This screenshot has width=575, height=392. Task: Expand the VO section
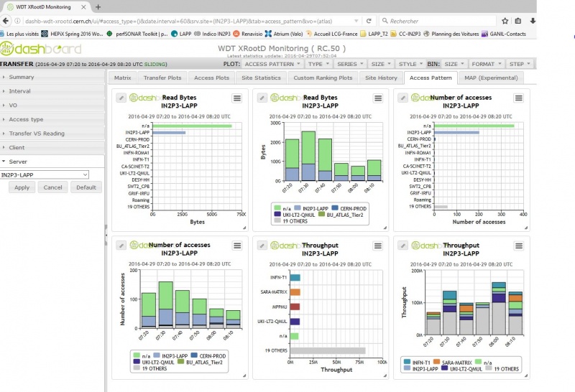tap(52, 105)
